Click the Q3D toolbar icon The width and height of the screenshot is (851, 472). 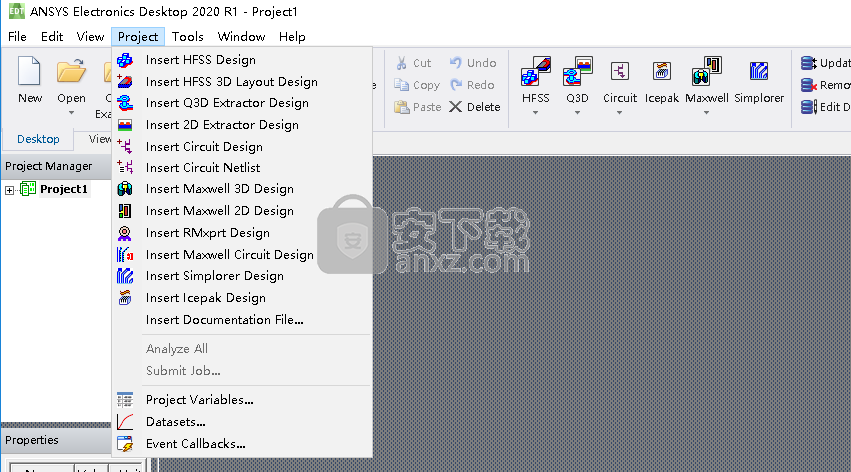tap(577, 71)
